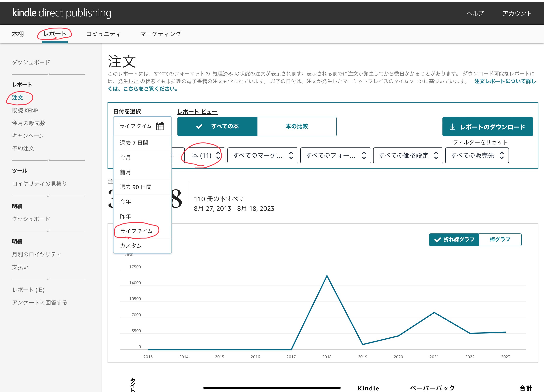Switch to the 本棚 tab
Screen dimensions: 544x392
click(18, 34)
